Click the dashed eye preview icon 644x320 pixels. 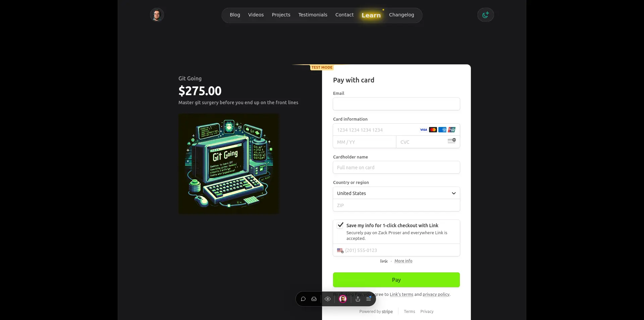(x=328, y=299)
